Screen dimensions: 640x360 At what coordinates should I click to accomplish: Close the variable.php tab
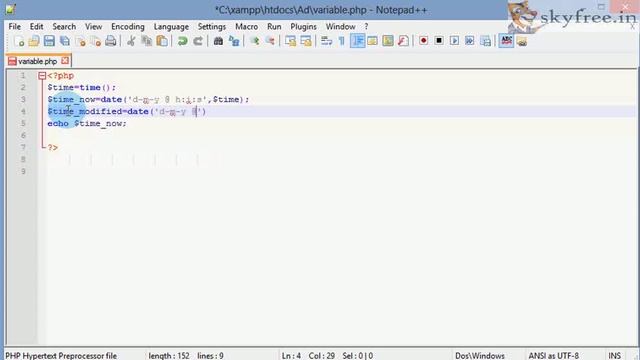(65, 61)
